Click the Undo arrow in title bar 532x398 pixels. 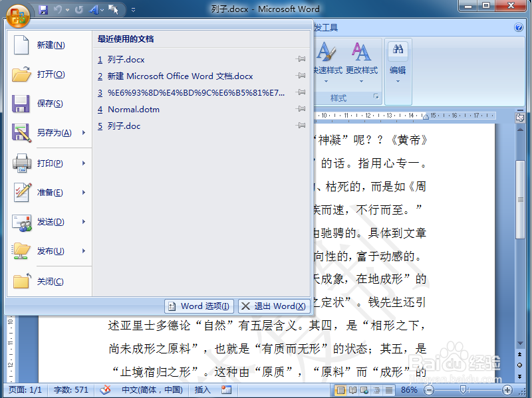[58, 10]
